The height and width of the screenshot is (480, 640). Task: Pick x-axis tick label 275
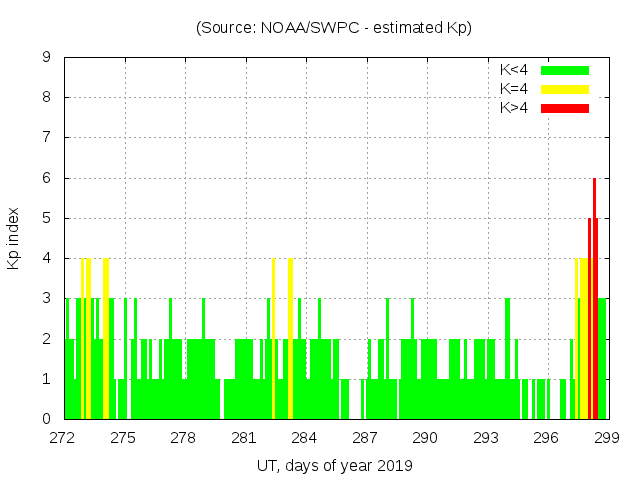[x=123, y=437]
